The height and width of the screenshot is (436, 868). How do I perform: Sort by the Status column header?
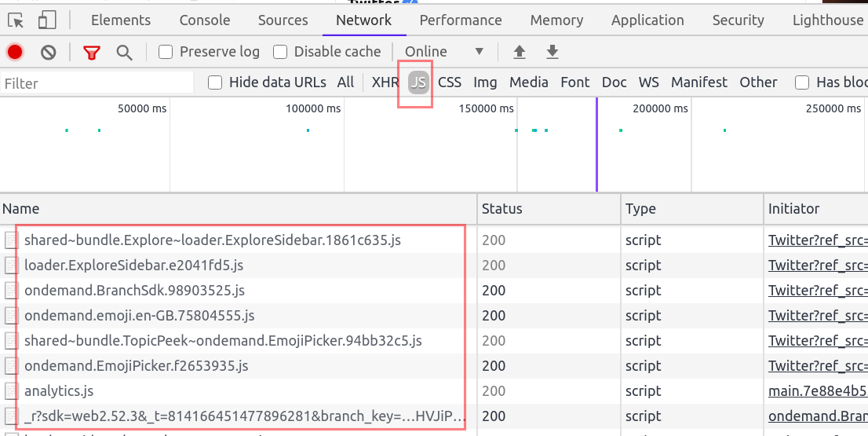(x=549, y=209)
